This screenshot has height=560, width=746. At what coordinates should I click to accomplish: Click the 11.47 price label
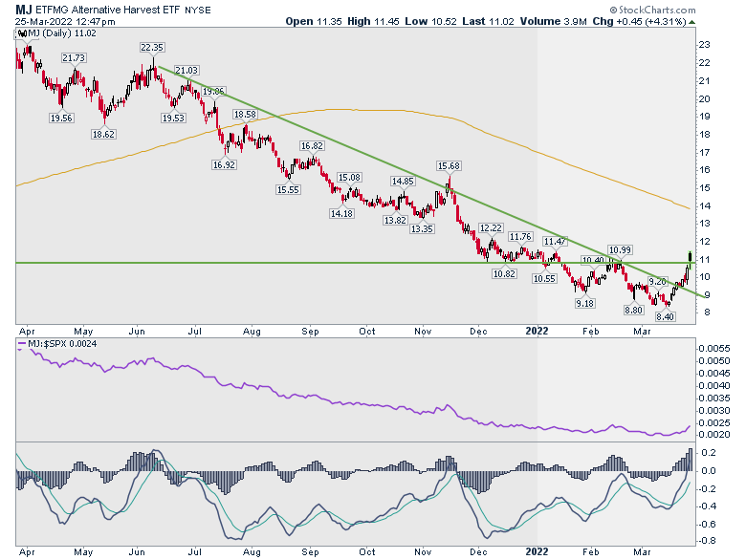[555, 242]
